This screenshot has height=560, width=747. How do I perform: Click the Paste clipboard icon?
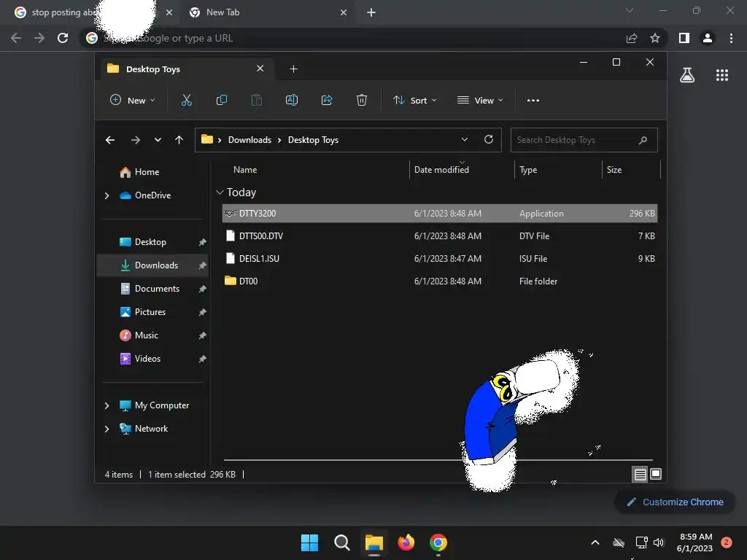(256, 100)
